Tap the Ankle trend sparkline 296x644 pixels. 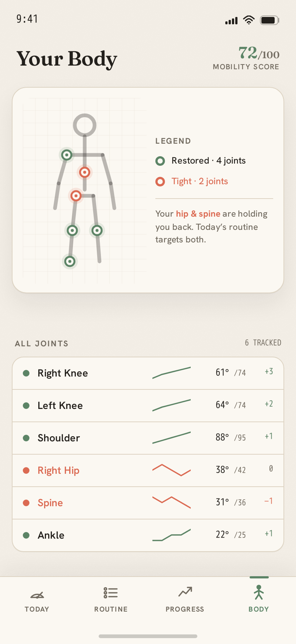(x=172, y=535)
